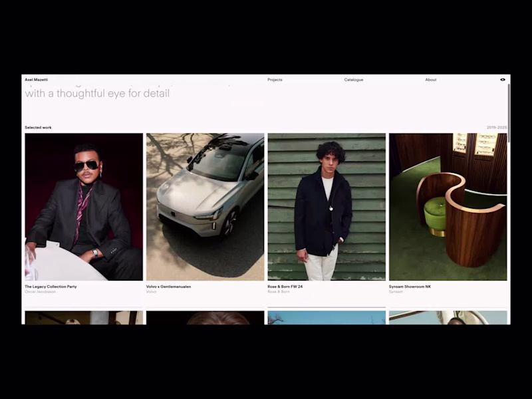Open the Volvo car photo thumbnail
This screenshot has width=532, height=399.
205,207
